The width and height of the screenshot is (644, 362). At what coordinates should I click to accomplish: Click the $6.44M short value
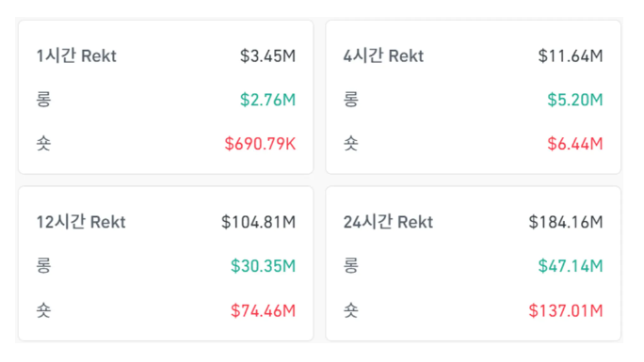coord(575,144)
